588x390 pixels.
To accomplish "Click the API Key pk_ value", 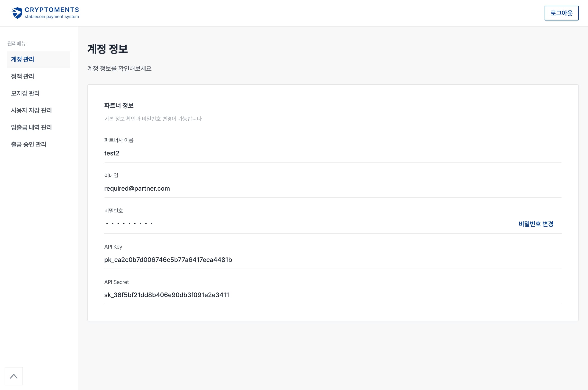I will [168, 260].
